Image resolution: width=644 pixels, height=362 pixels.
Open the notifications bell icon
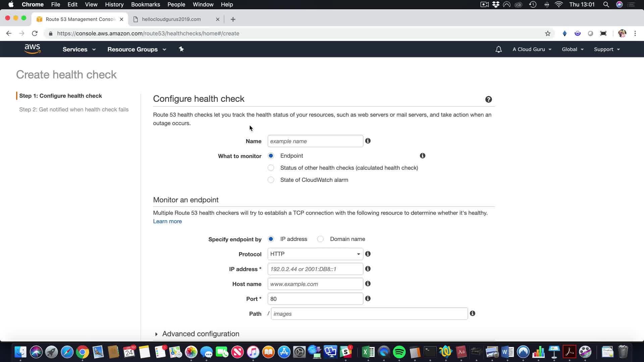point(498,49)
